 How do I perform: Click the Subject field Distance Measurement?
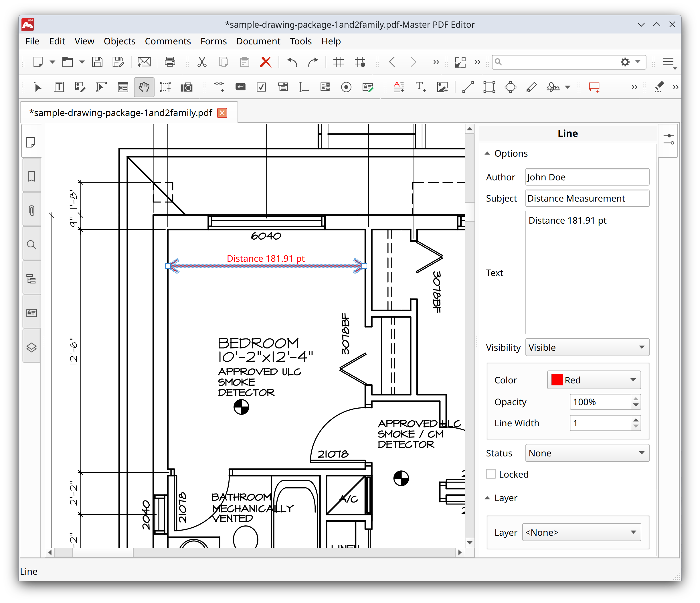[587, 198]
